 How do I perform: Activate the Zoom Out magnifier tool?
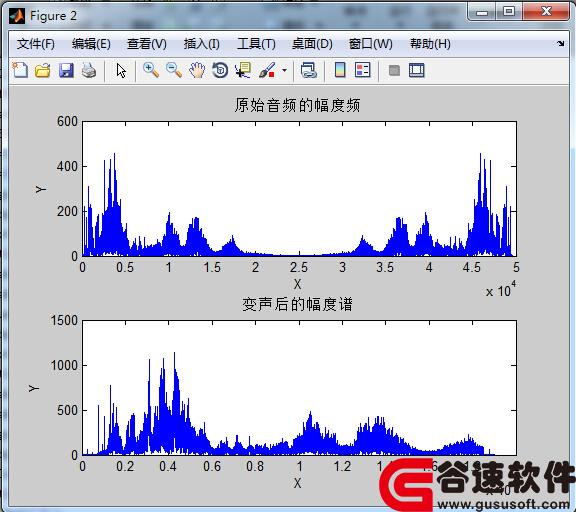[174, 70]
